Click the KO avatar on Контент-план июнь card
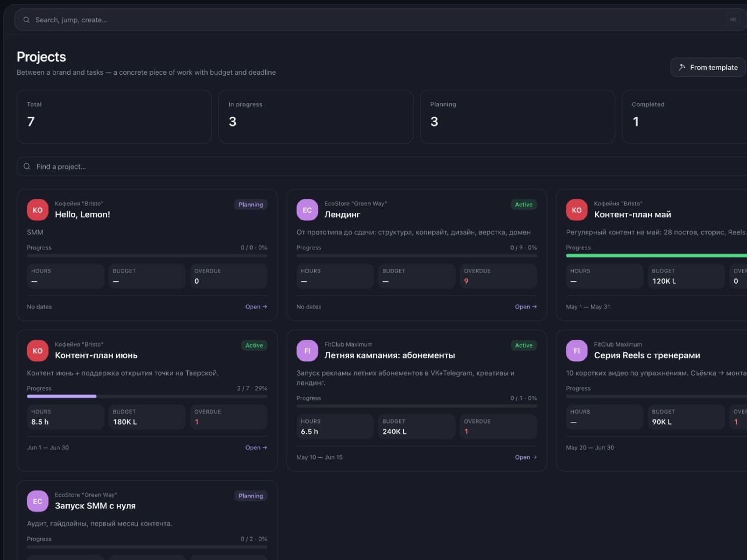 37,351
